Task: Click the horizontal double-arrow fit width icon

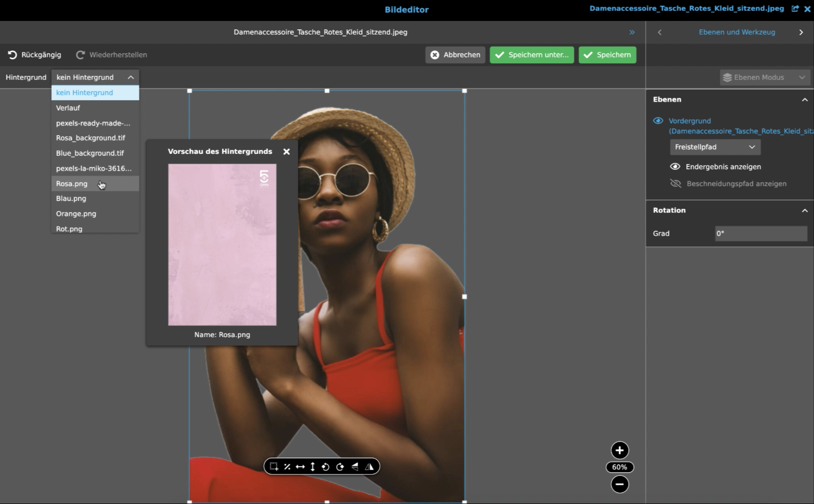Action: (x=300, y=467)
